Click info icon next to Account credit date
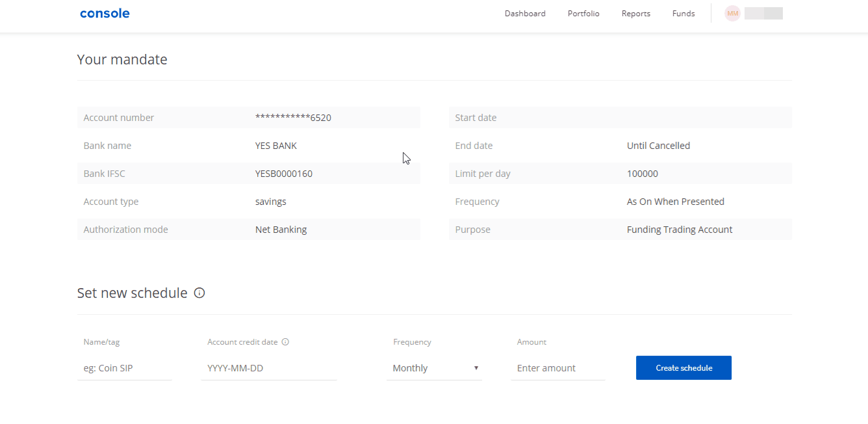Image resolution: width=868 pixels, height=424 pixels. (x=285, y=342)
